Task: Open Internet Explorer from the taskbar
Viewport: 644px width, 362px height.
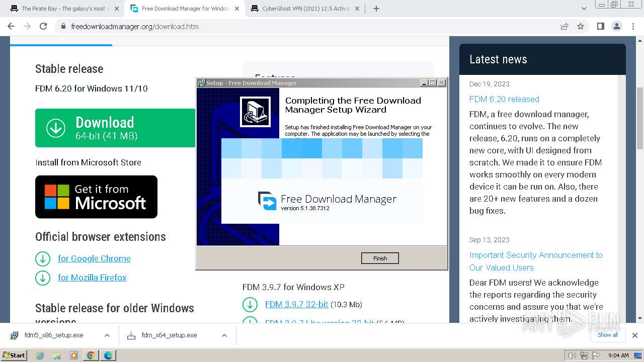Action: pos(40,355)
